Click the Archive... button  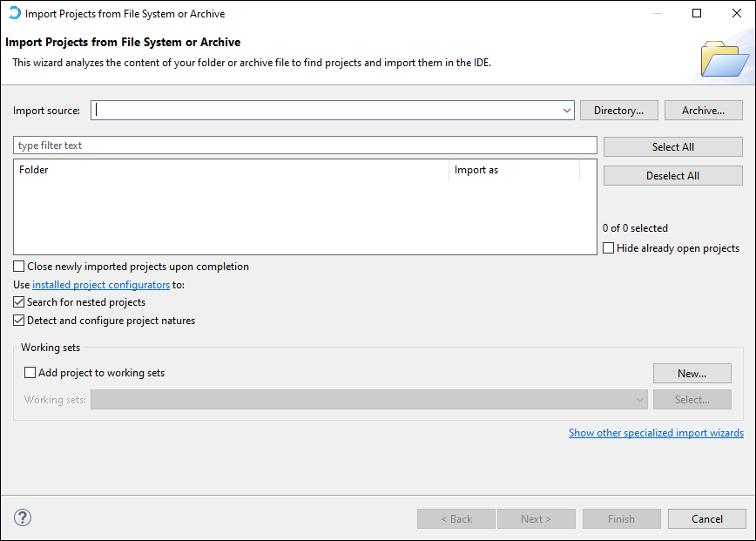(703, 111)
